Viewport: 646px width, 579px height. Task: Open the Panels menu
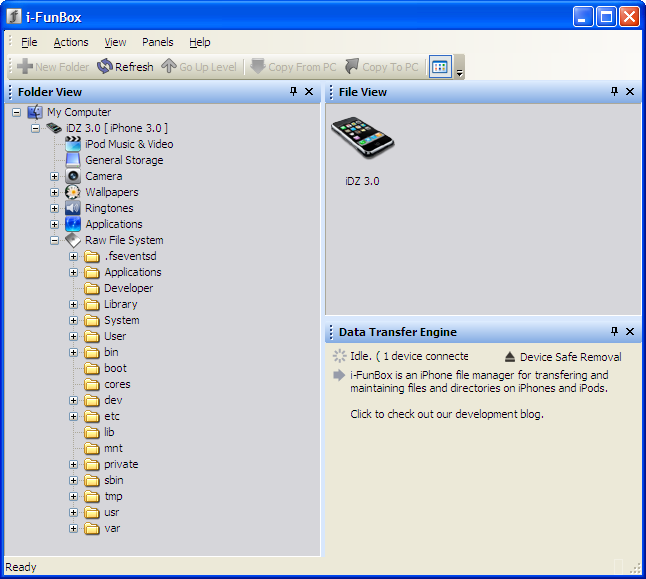click(x=158, y=42)
